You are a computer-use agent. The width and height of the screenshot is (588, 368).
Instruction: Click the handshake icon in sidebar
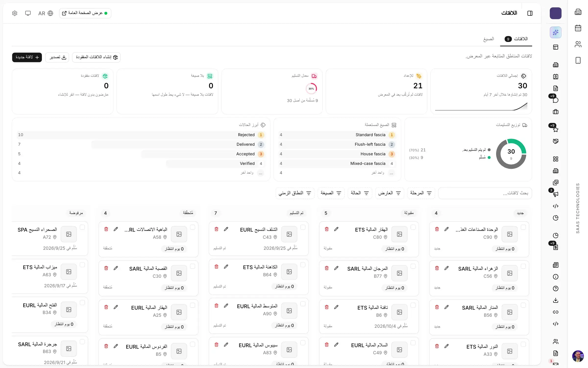point(556,141)
